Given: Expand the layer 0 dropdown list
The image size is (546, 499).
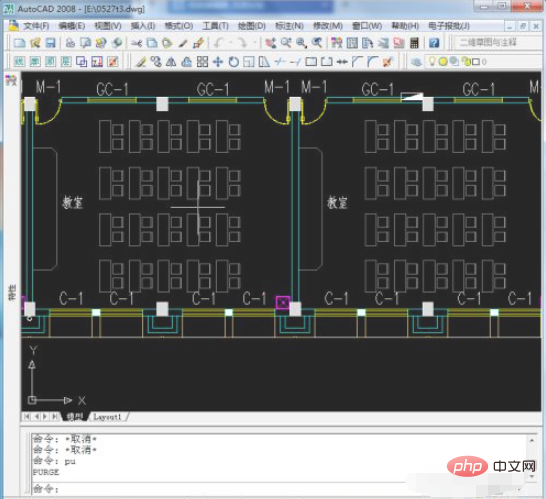Looking at the screenshot, I should tap(484, 62).
